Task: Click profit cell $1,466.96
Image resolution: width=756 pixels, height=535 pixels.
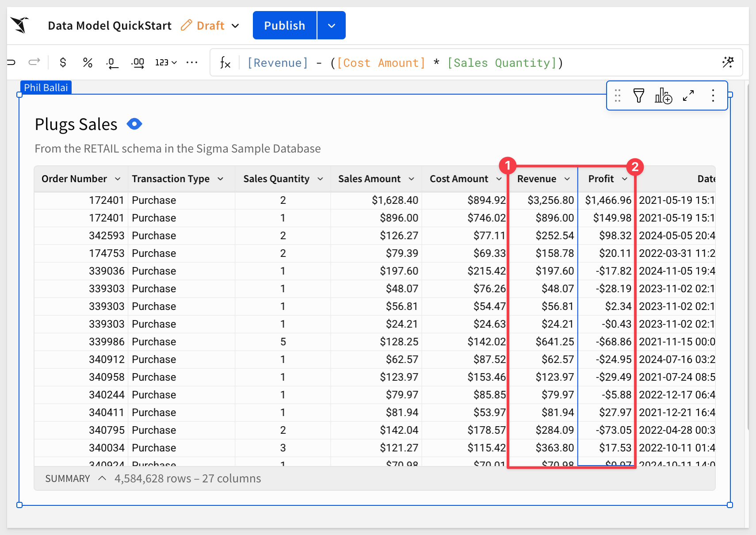Action: tap(607, 200)
